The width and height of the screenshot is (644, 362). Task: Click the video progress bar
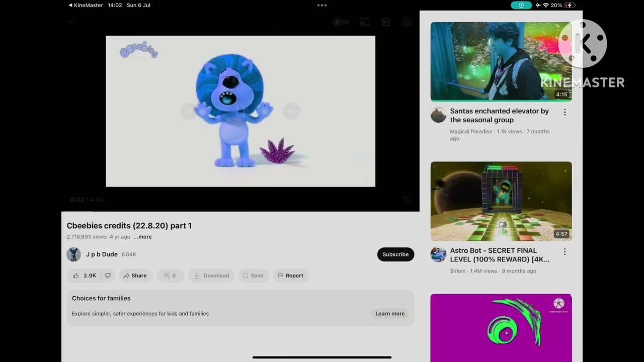[x=240, y=211]
